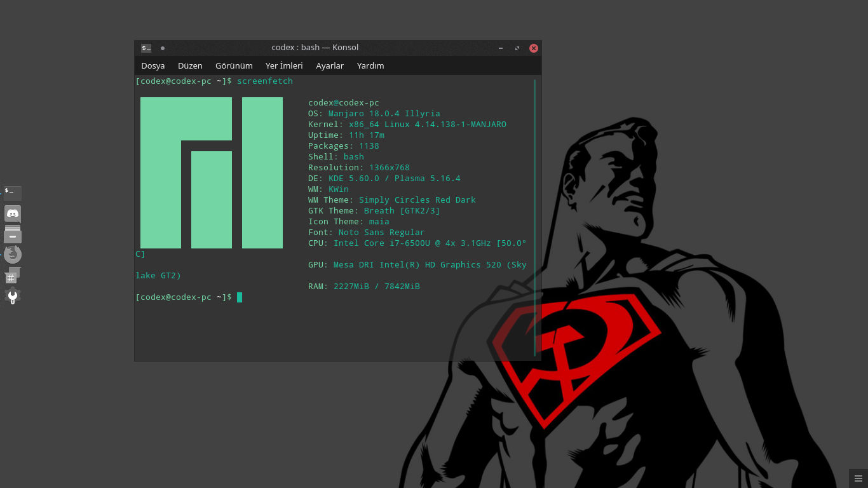This screenshot has width=868, height=488.
Task: Minimize the Konsole window
Action: (501, 48)
